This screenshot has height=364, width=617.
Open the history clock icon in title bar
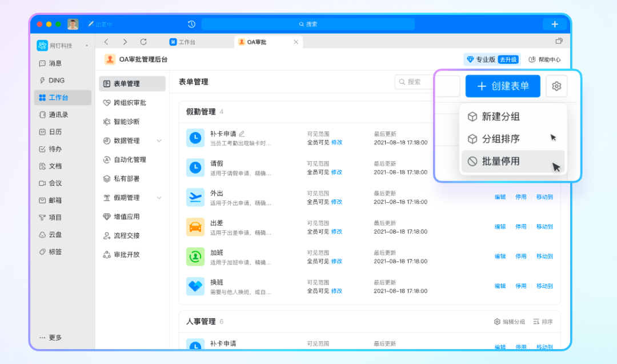click(x=191, y=24)
